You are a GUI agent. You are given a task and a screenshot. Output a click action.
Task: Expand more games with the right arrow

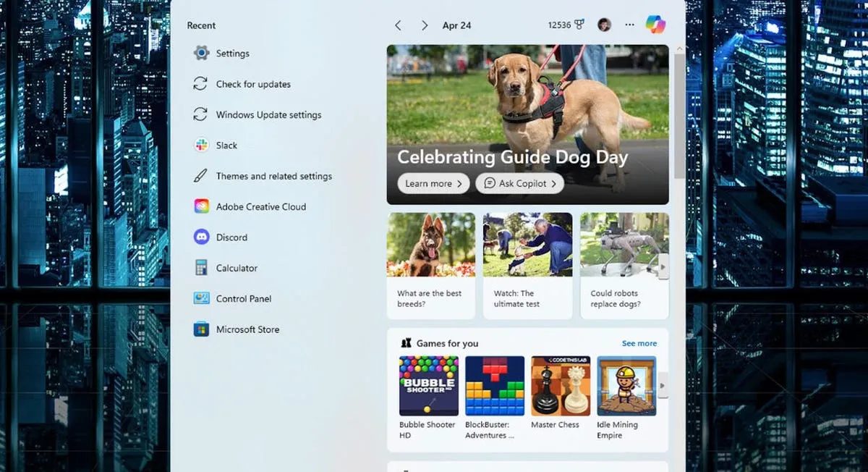tap(663, 385)
